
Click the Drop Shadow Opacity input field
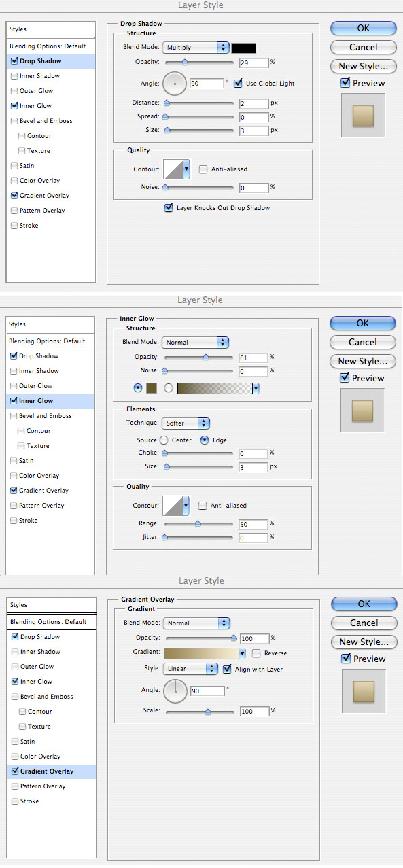pos(253,63)
